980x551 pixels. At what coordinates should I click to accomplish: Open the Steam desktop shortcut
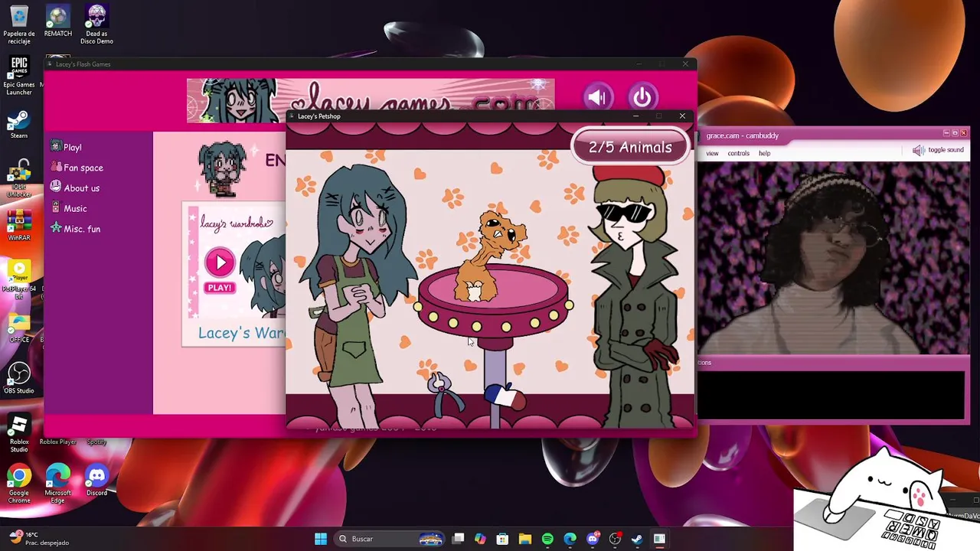pyautogui.click(x=19, y=126)
